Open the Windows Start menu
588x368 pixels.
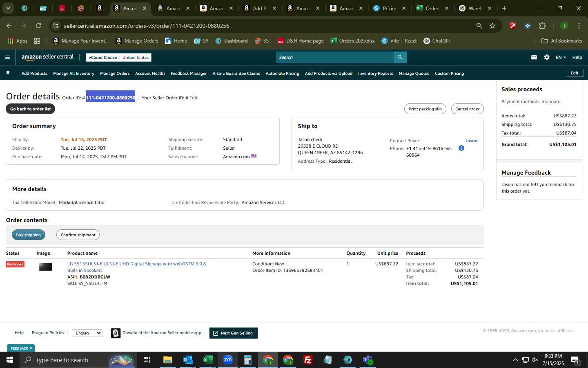tap(10, 360)
